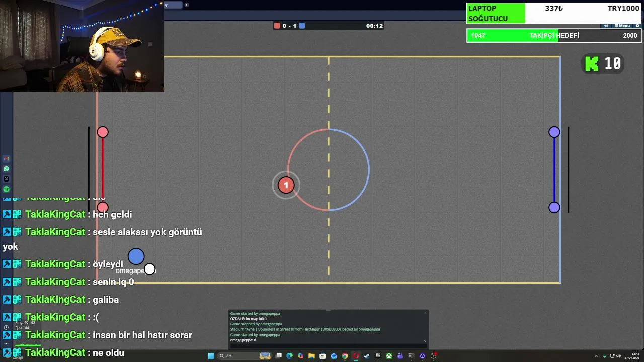Open WhatsApp in the Opera sidebar

pyautogui.click(x=6, y=169)
